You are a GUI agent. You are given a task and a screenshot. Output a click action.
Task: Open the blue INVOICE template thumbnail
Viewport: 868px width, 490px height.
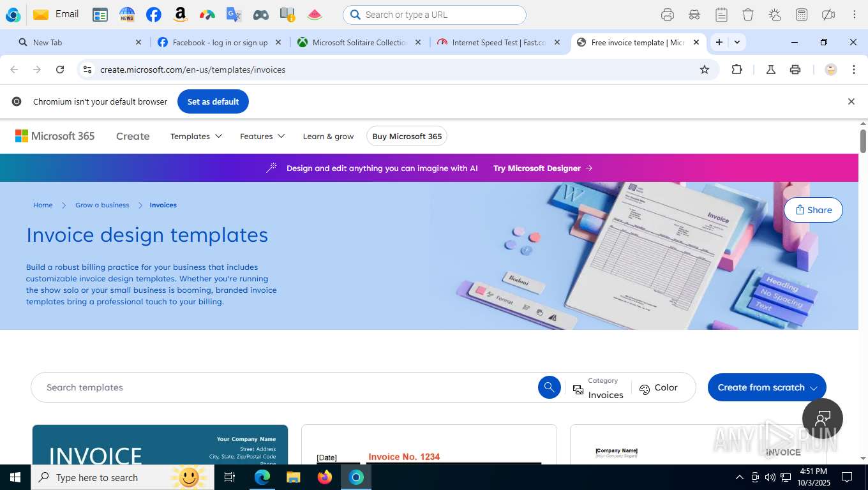160,445
